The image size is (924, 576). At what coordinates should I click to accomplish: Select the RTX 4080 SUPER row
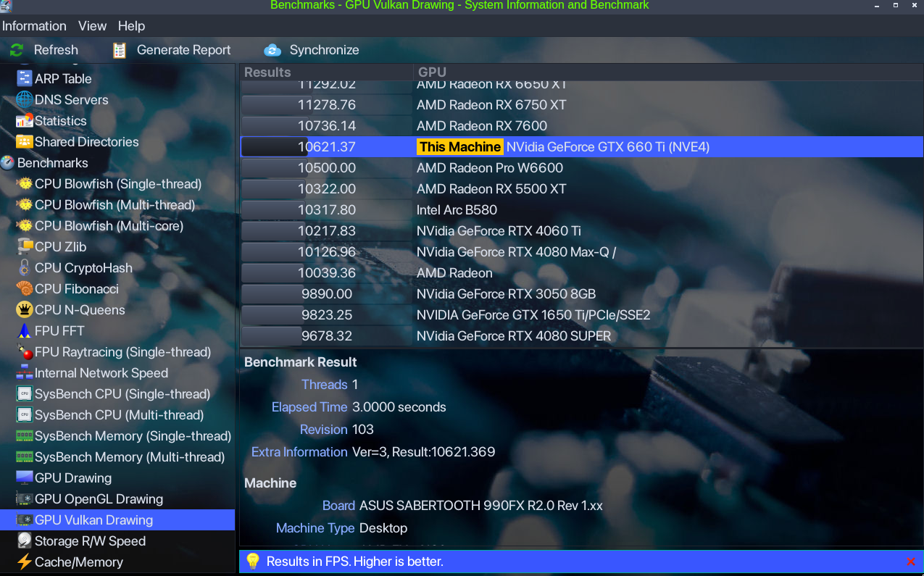coord(581,335)
